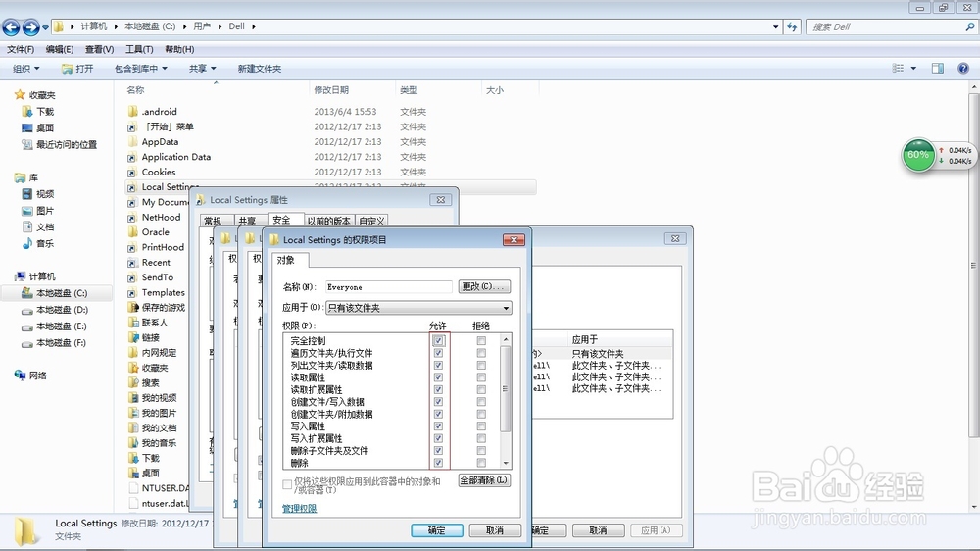Open 收藏夹 star in navigation pane

coord(35,95)
